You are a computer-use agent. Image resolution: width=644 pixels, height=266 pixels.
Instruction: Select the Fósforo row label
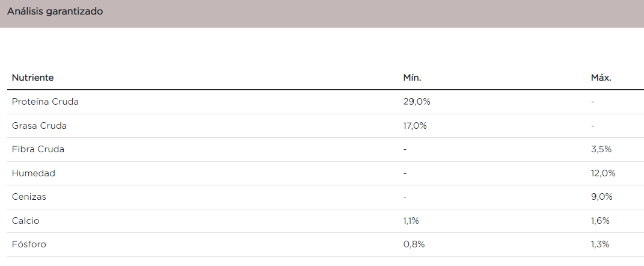[x=29, y=244]
